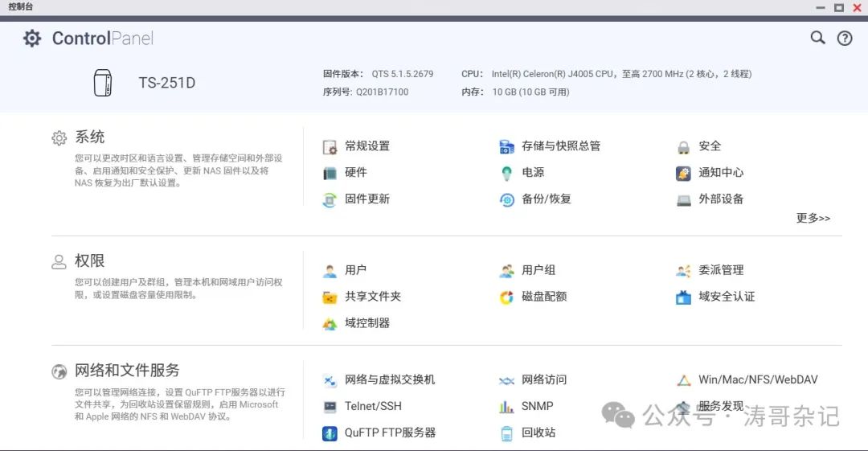This screenshot has width=868, height=451.
Task: Open the 网络和文件服务 category heading
Action: pos(127,371)
